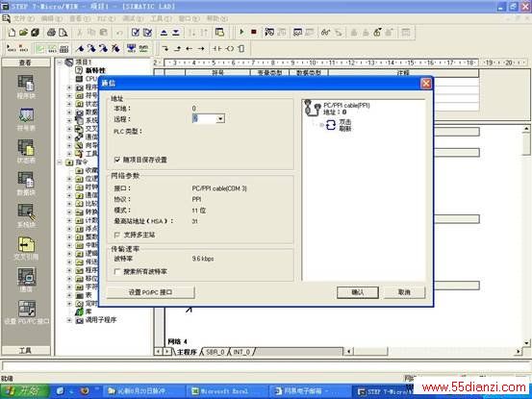Open the PLC menu

click(x=106, y=18)
